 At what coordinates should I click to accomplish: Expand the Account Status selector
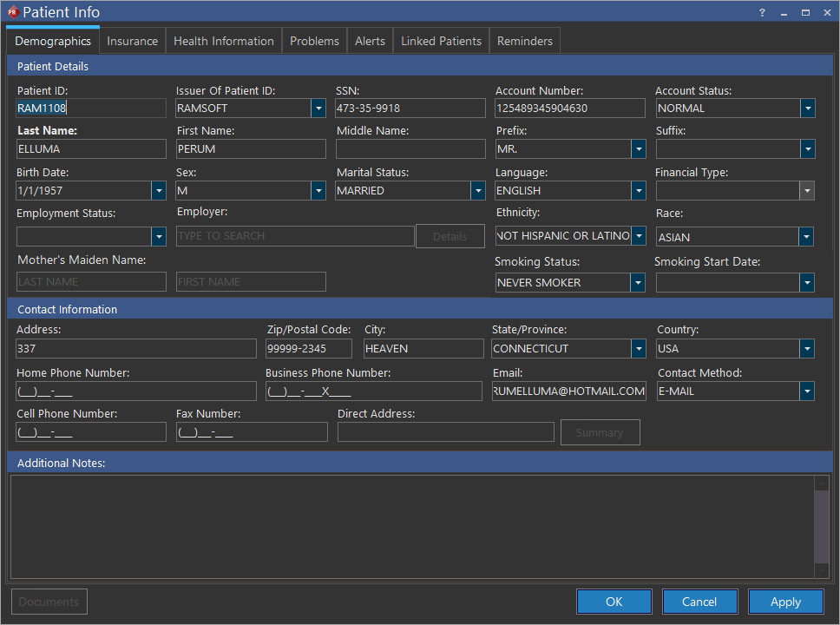(807, 108)
